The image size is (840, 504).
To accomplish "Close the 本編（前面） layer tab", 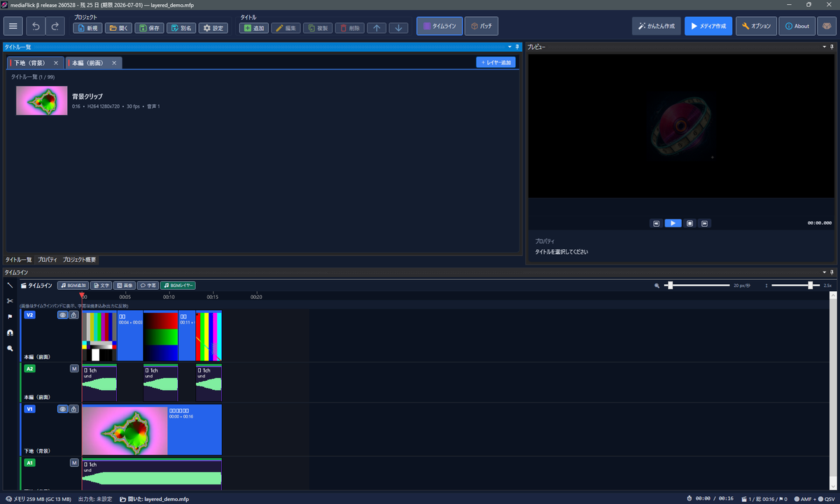I will pos(115,63).
